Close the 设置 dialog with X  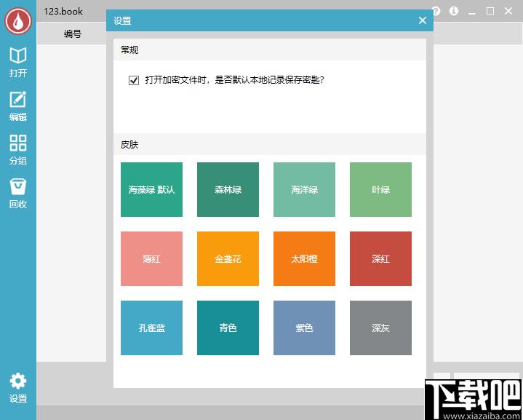click(423, 20)
